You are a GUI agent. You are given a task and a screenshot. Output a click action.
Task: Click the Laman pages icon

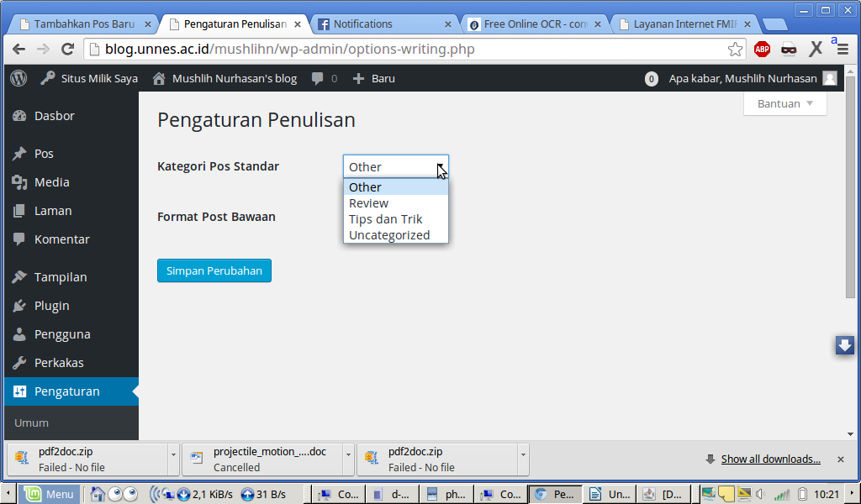[19, 211]
